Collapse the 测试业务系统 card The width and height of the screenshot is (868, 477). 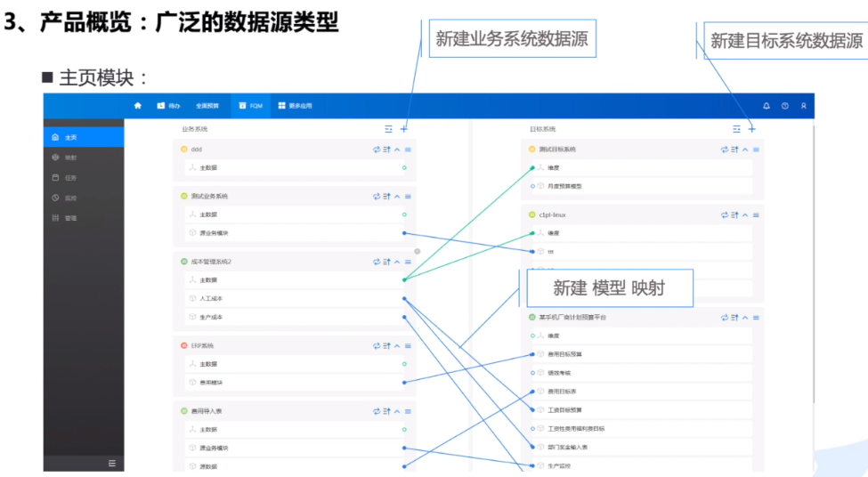(397, 197)
